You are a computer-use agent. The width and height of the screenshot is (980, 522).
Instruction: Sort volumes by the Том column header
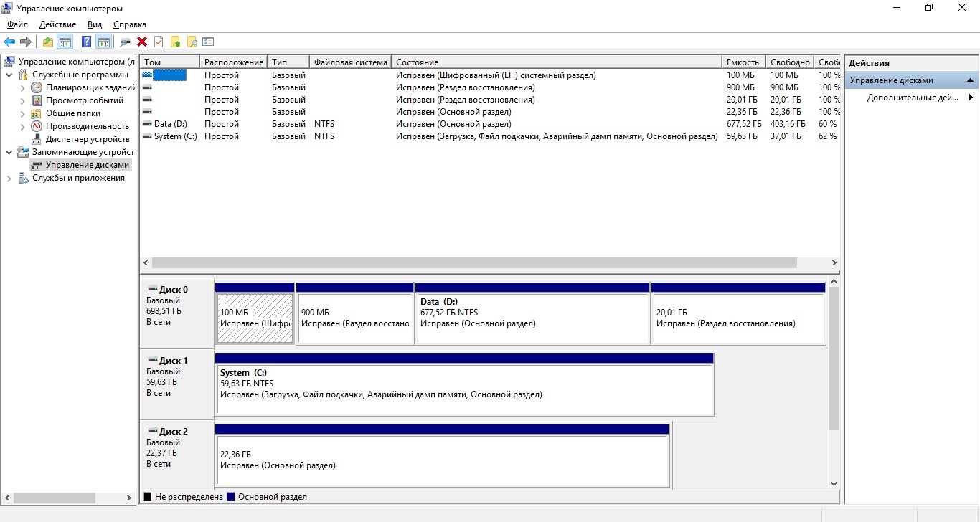click(x=170, y=62)
